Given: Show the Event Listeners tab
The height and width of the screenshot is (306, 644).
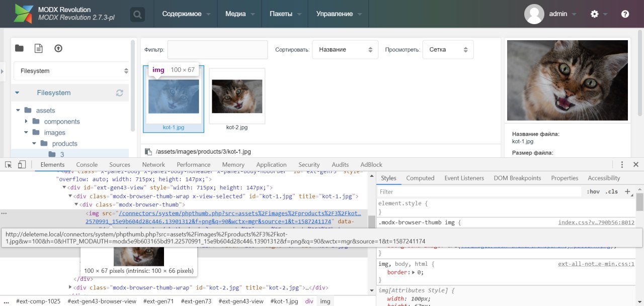Looking at the screenshot, I should tap(464, 178).
